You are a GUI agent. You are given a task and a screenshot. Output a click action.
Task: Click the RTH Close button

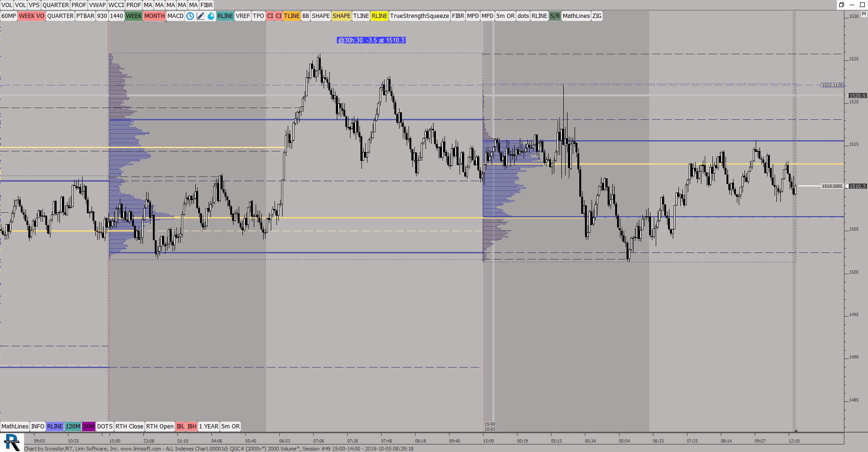pyautogui.click(x=129, y=427)
